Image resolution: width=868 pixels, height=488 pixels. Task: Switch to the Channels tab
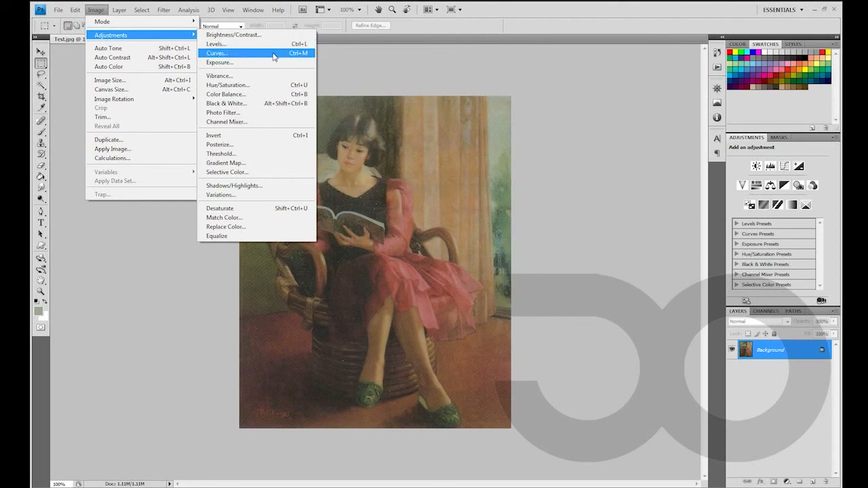tap(766, 311)
